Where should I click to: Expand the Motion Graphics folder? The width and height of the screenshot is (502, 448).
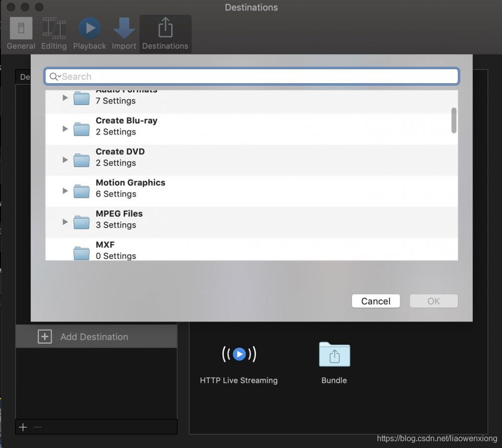[65, 191]
